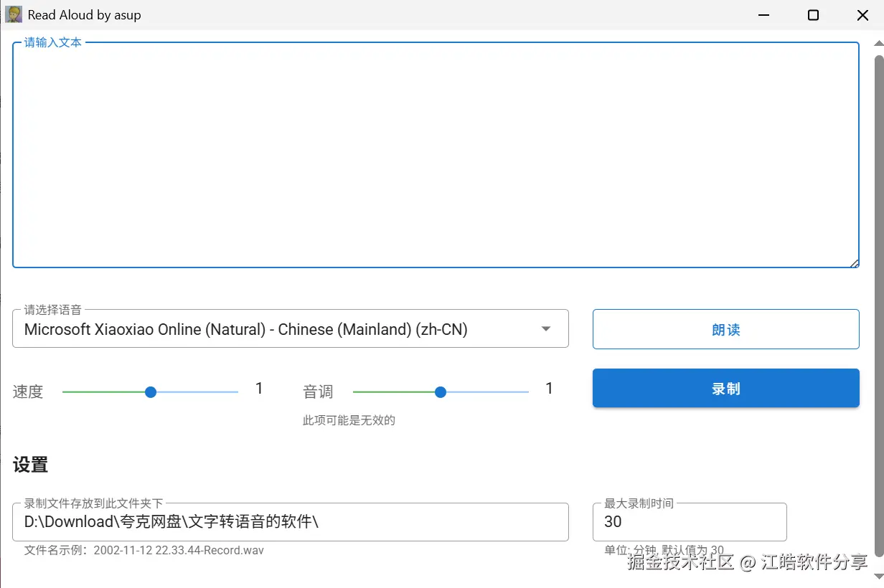Click the scrollbar down arrow
This screenshot has width=884, height=588.
tap(878, 576)
